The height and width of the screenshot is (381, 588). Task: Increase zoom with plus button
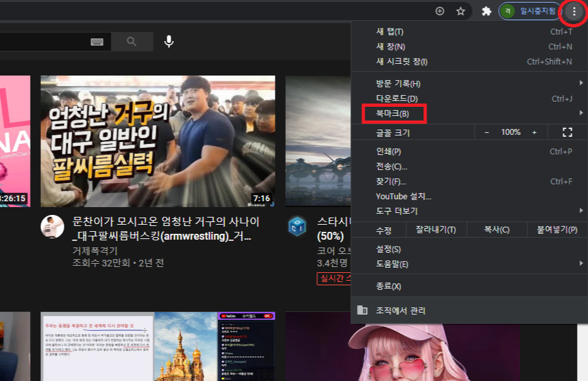coord(535,132)
